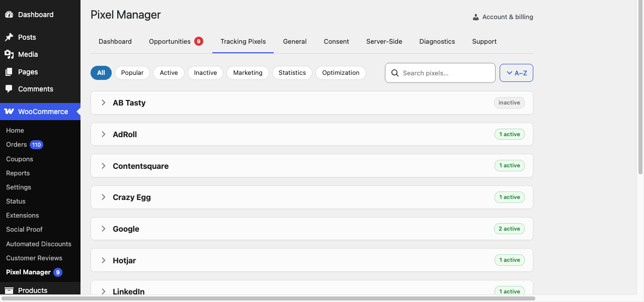Click the Orders 110 count badge

[x=36, y=145]
